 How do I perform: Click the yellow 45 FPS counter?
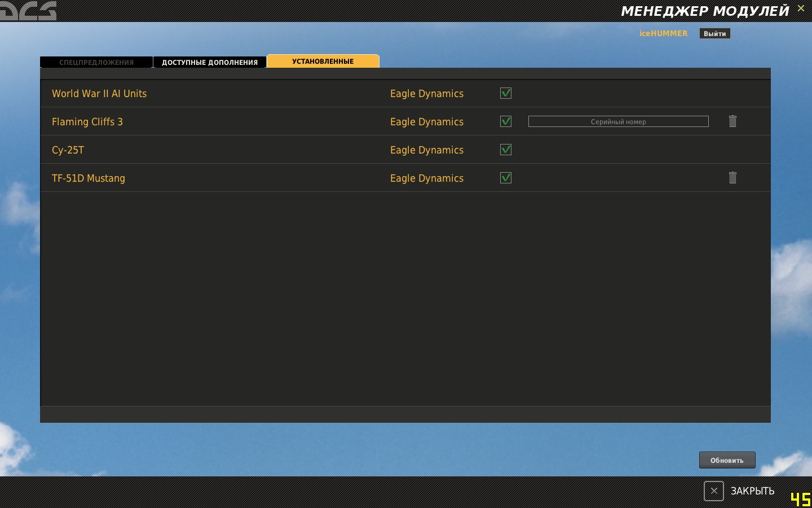(800, 500)
